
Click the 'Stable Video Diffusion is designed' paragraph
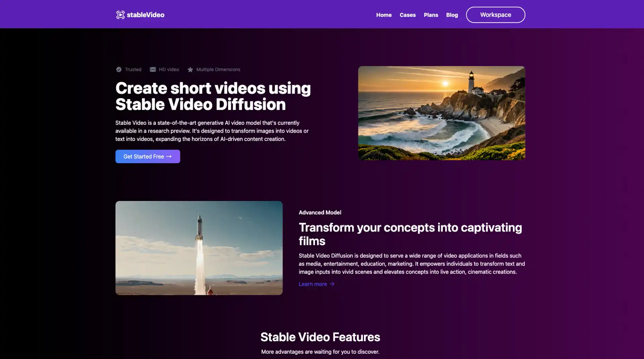click(412, 264)
